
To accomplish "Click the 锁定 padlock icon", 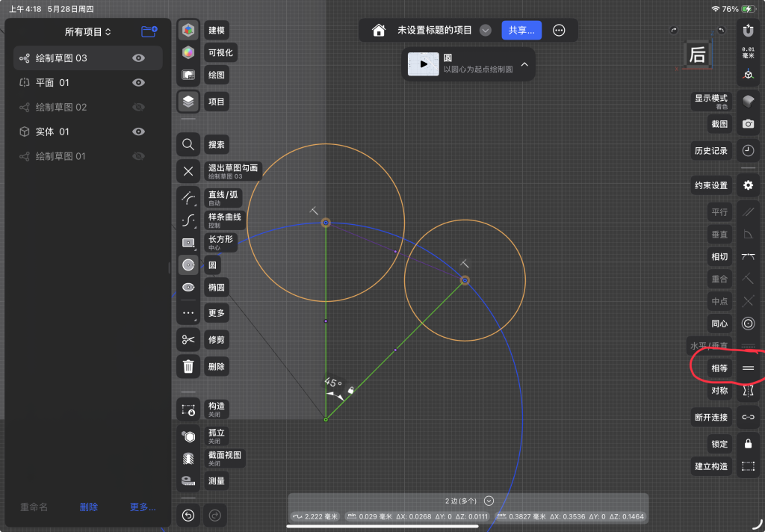I will [x=748, y=444].
